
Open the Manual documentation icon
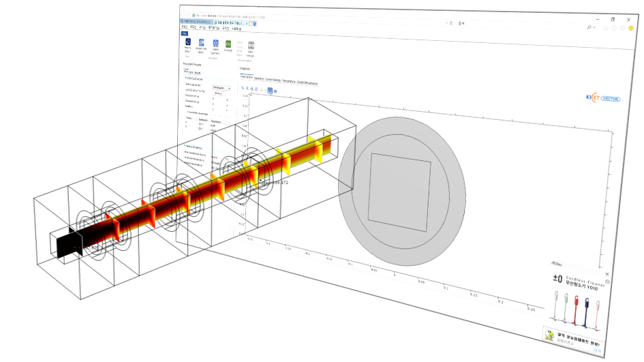pos(251,46)
